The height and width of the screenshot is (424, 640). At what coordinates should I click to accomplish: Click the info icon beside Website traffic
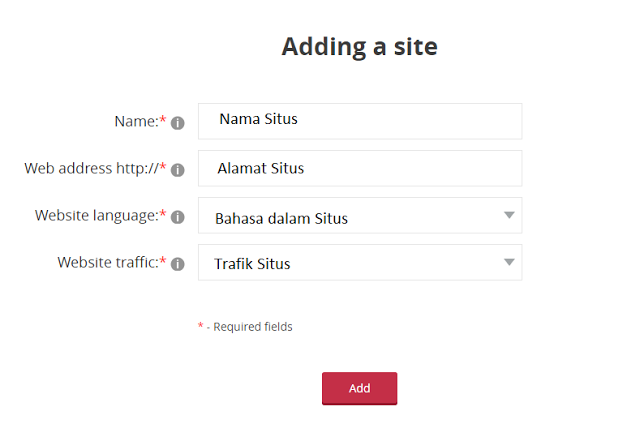tap(178, 264)
